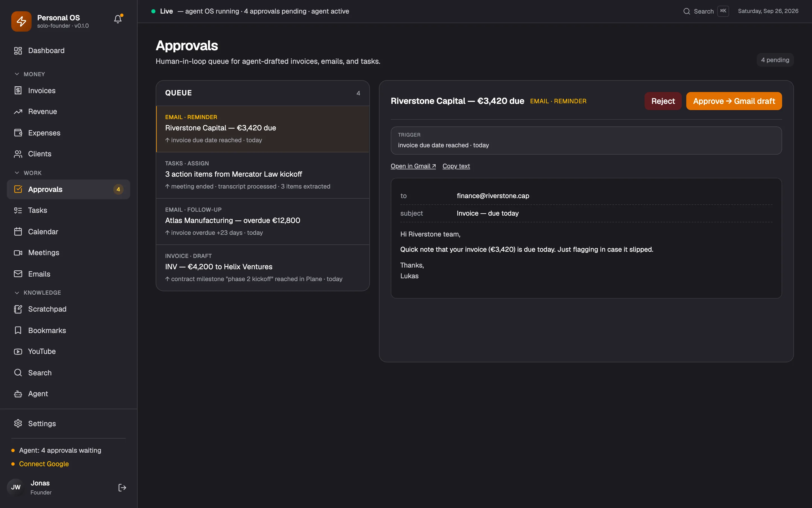Click the Approvals count badge 4
This screenshot has height=508, width=812.
(x=118, y=189)
